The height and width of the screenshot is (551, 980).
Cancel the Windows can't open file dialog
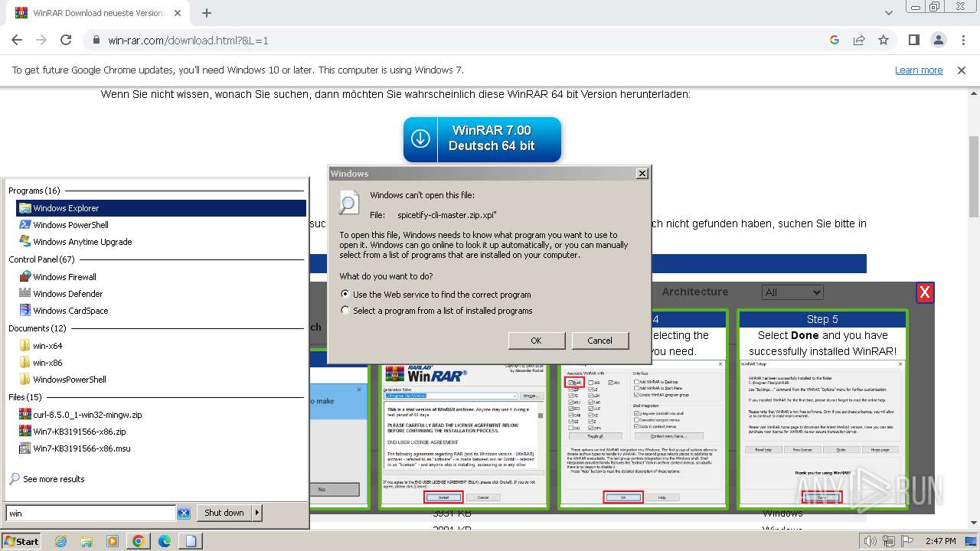(599, 341)
